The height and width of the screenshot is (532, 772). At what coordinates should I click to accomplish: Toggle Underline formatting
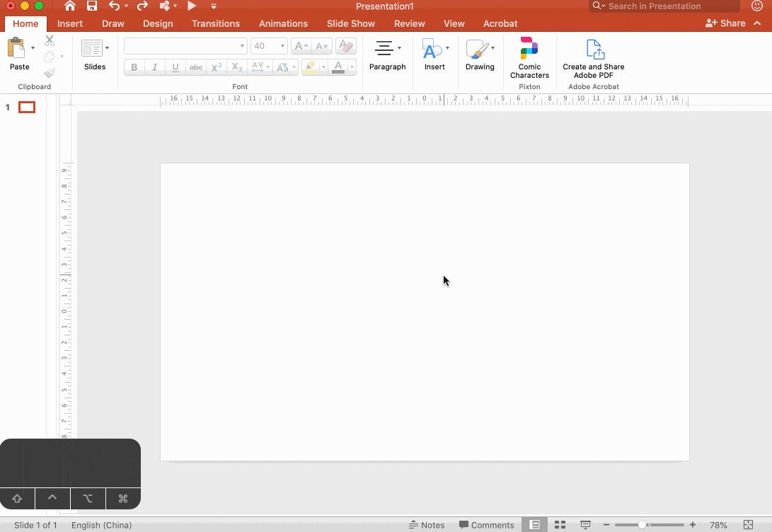(175, 67)
